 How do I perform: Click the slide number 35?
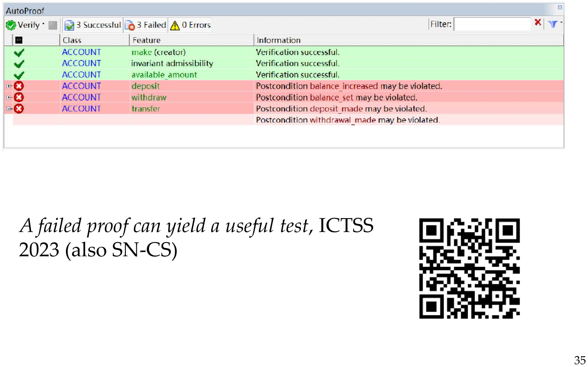point(580,361)
